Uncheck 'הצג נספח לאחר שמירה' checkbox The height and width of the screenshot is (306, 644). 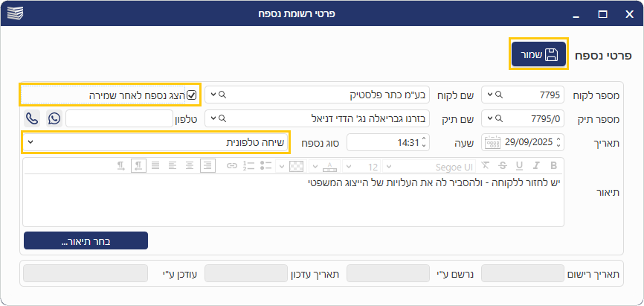[192, 95]
